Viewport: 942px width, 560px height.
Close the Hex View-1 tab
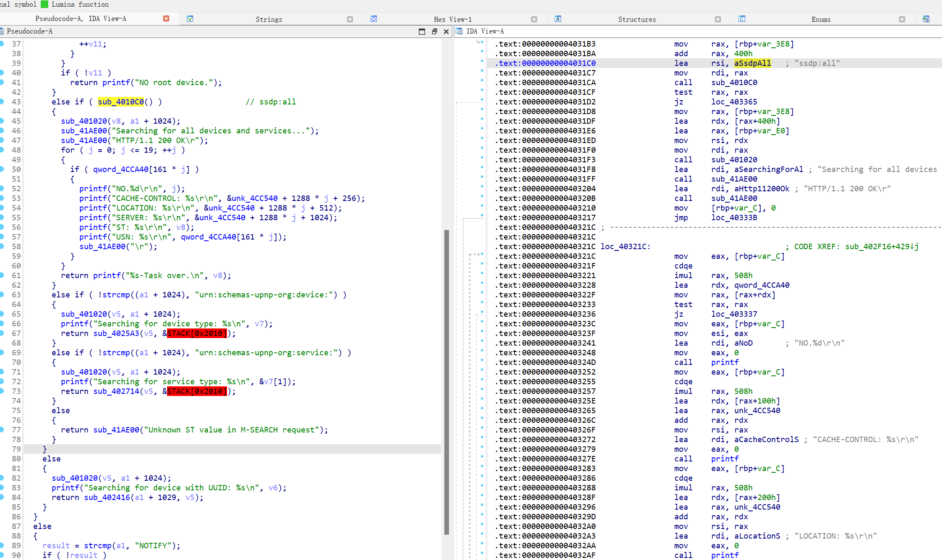(x=534, y=19)
